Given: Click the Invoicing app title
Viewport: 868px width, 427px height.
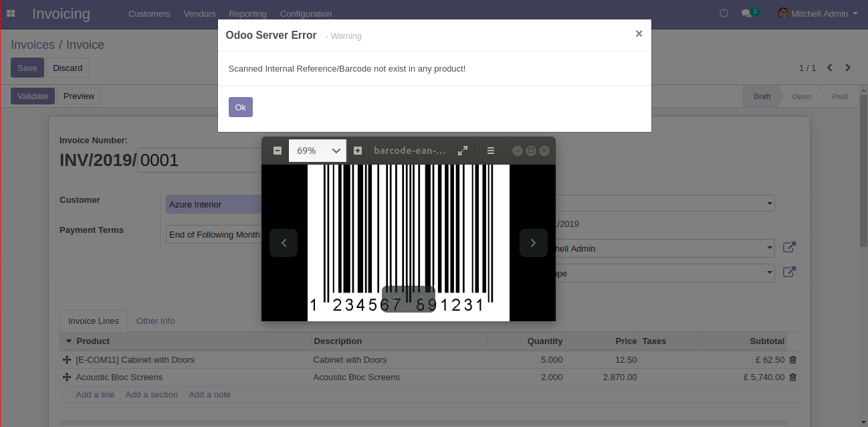Looking at the screenshot, I should [x=61, y=13].
